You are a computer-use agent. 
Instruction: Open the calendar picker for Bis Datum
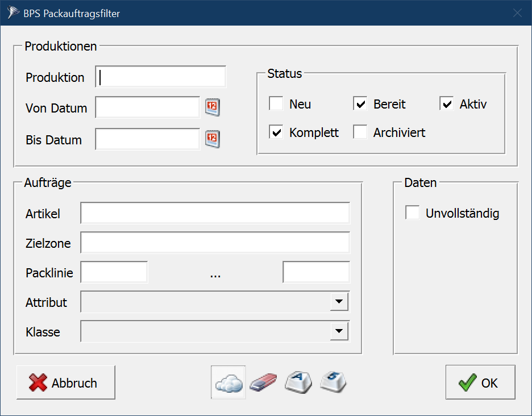click(212, 139)
